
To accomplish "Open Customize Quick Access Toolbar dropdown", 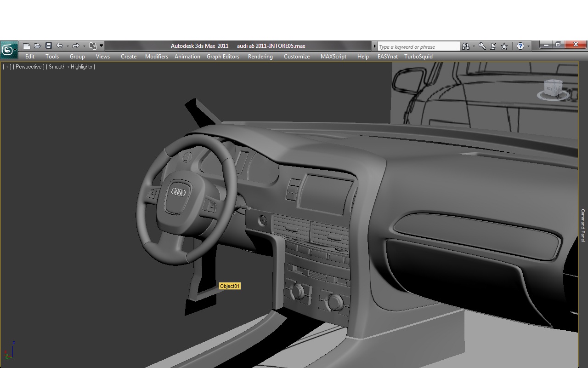I will pyautogui.click(x=101, y=46).
